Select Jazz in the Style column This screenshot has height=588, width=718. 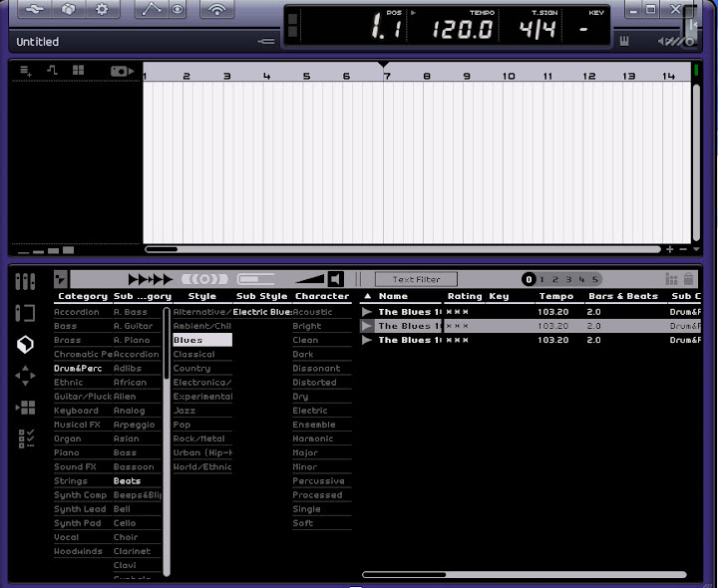tap(182, 411)
